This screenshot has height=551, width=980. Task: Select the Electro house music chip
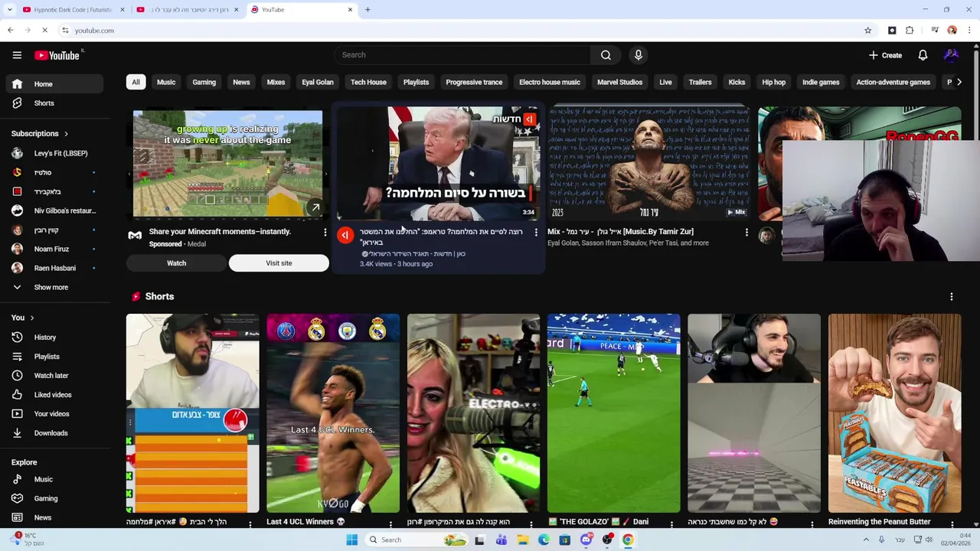(x=550, y=83)
